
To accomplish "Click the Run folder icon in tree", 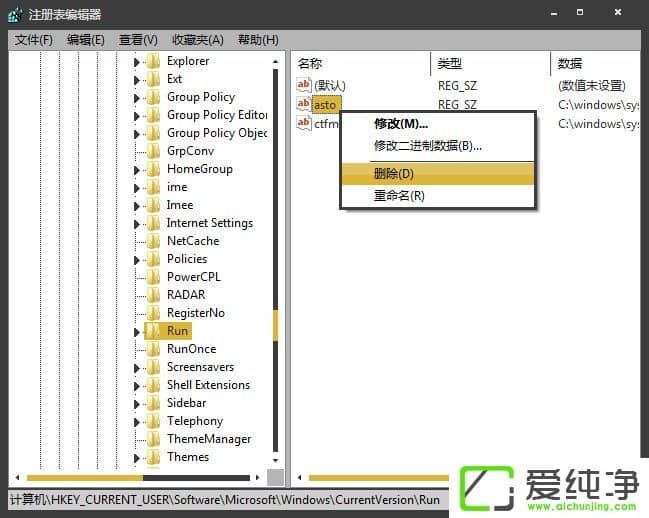I will tap(154, 331).
